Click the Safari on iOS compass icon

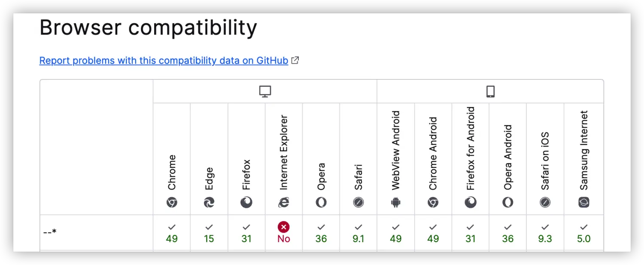[x=545, y=202]
